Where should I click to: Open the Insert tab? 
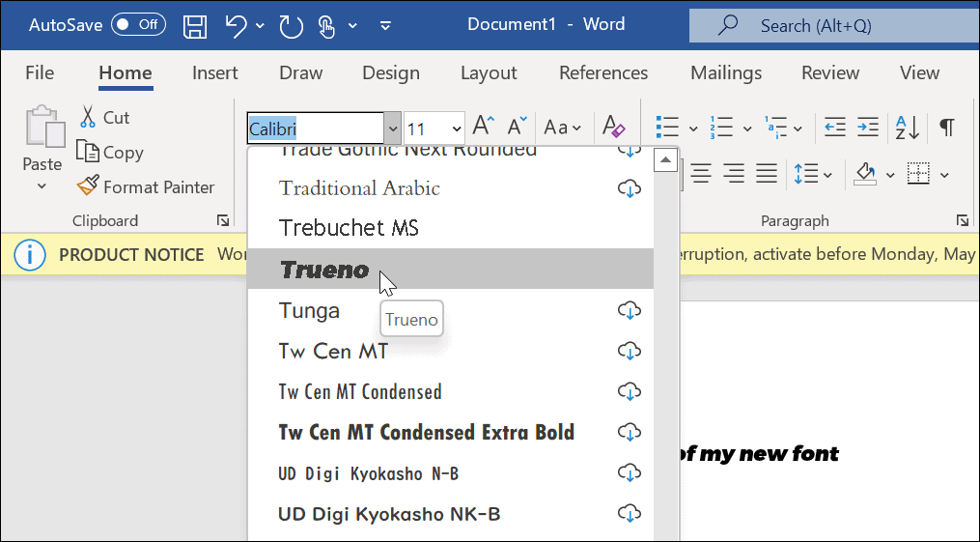215,73
